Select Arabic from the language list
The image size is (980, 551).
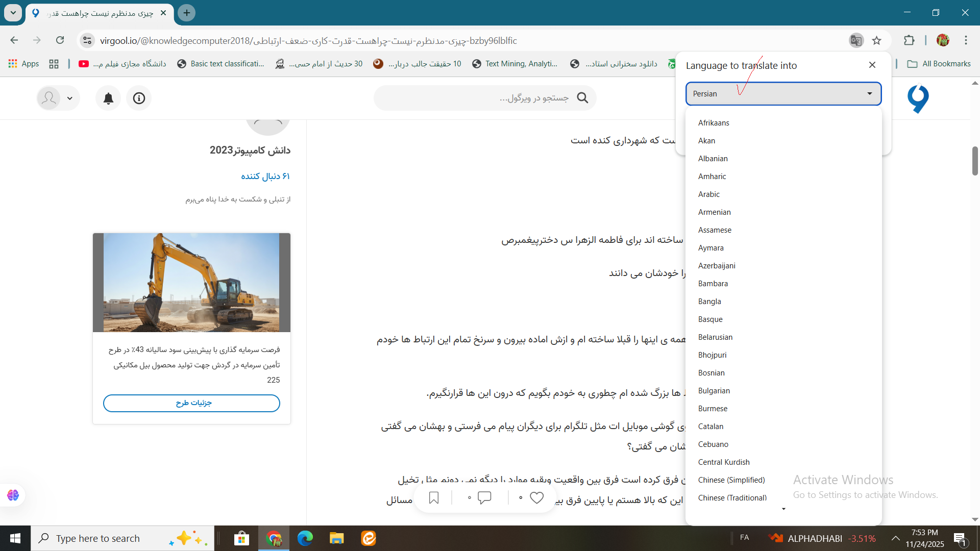pos(709,194)
